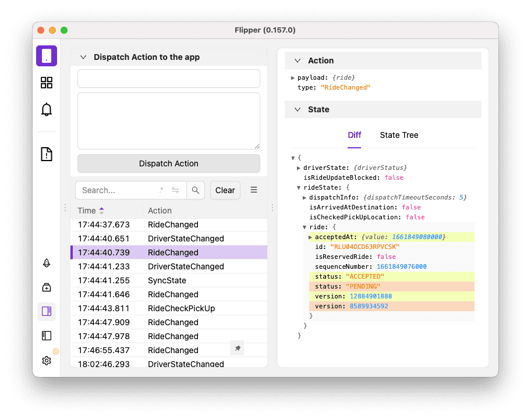Switch to the State Tree tab
This screenshot has height=420, width=531.
(399, 135)
